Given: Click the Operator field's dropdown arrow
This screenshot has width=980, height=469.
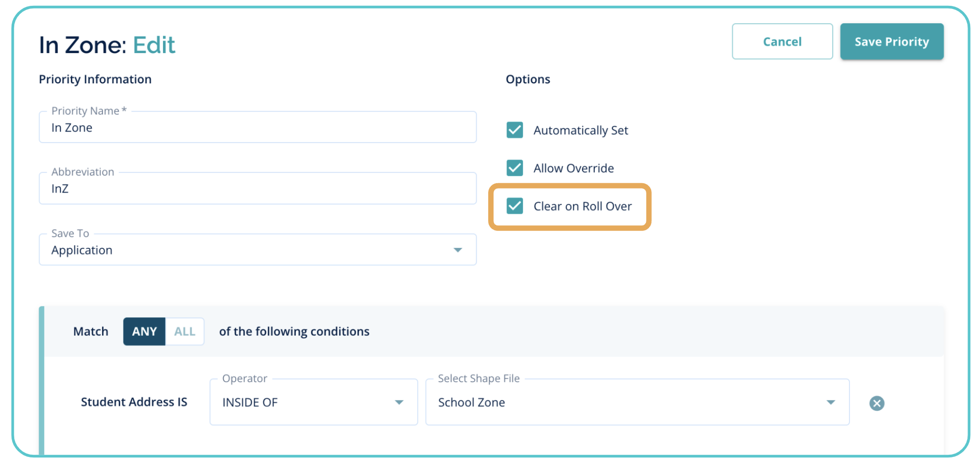Looking at the screenshot, I should (399, 403).
